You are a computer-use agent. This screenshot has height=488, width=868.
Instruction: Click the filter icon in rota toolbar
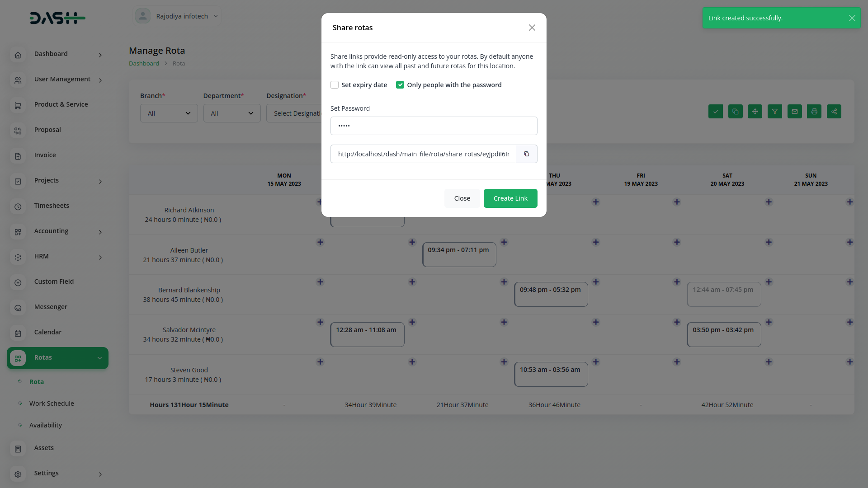(x=775, y=112)
